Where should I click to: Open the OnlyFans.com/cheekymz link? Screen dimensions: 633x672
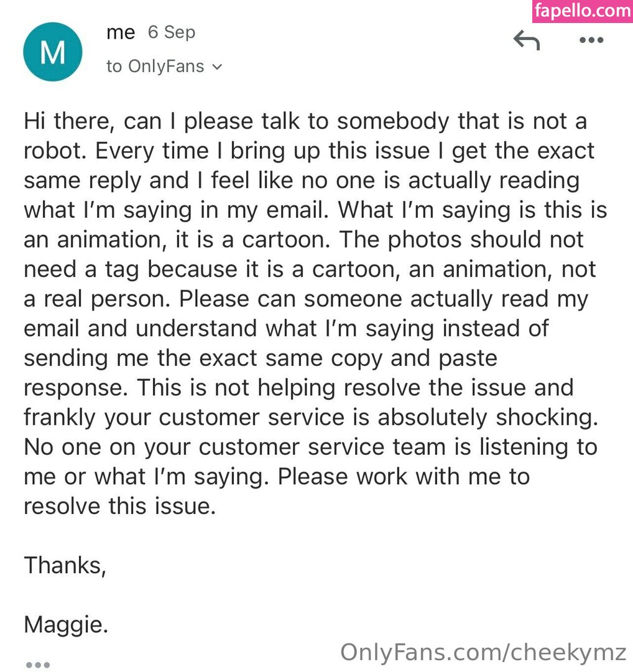(483, 652)
